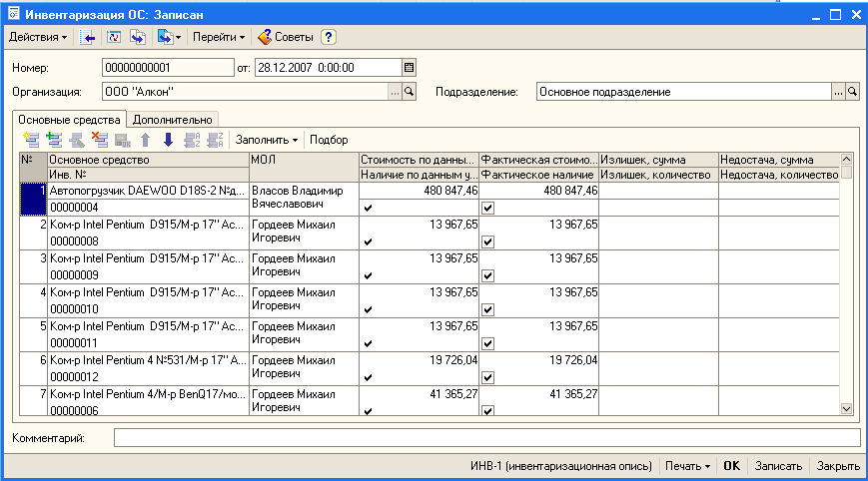Click the add row by copying icon

pyautogui.click(x=54, y=140)
